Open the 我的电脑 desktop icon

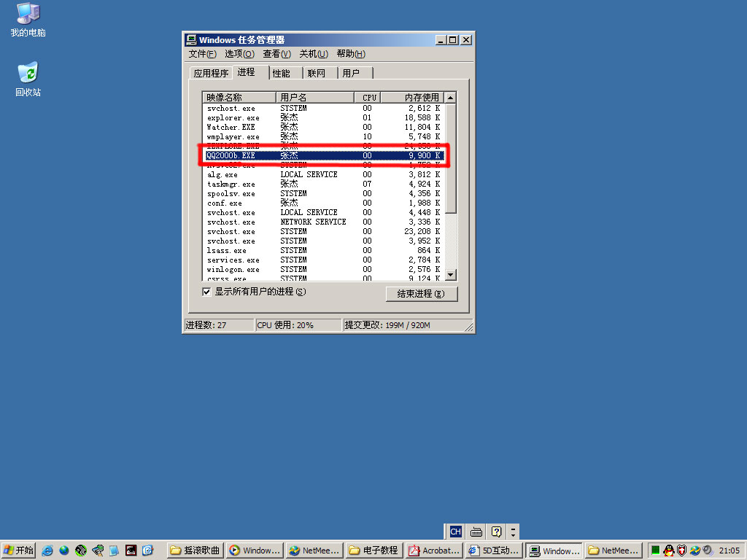tap(28, 19)
